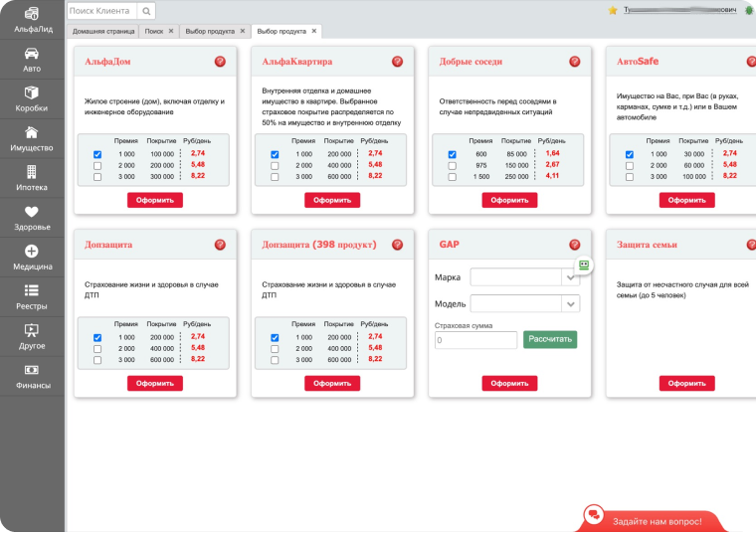The height and width of the screenshot is (533, 756).
Task: Click Оформить for Защита семьи
Action: pos(687,383)
